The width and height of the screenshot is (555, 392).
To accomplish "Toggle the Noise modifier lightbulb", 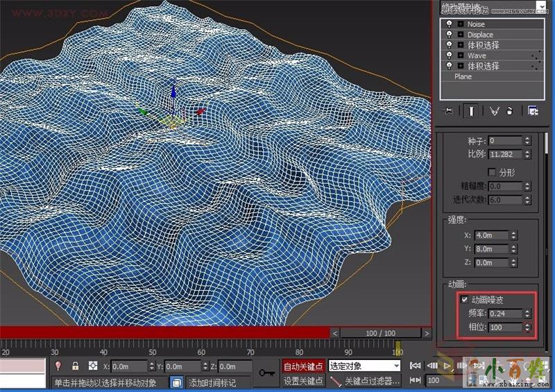I will coord(449,24).
